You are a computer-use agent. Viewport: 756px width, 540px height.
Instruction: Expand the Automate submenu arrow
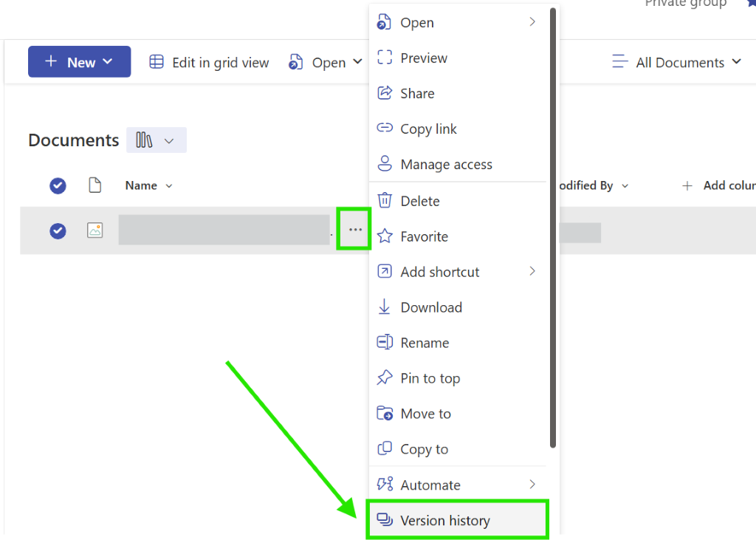(532, 484)
